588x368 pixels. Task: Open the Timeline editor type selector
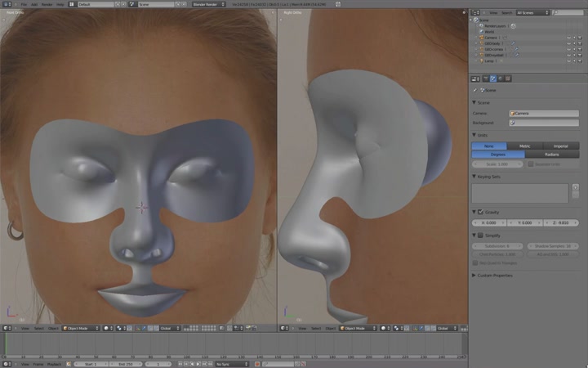[x=7, y=364]
